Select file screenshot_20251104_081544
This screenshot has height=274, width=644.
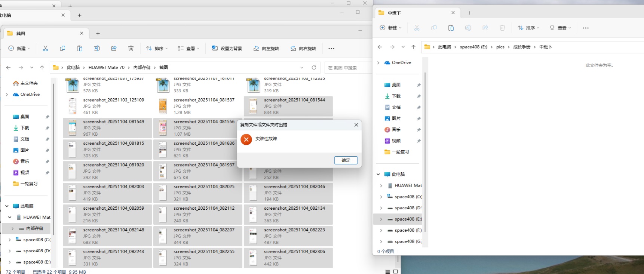pos(288,106)
